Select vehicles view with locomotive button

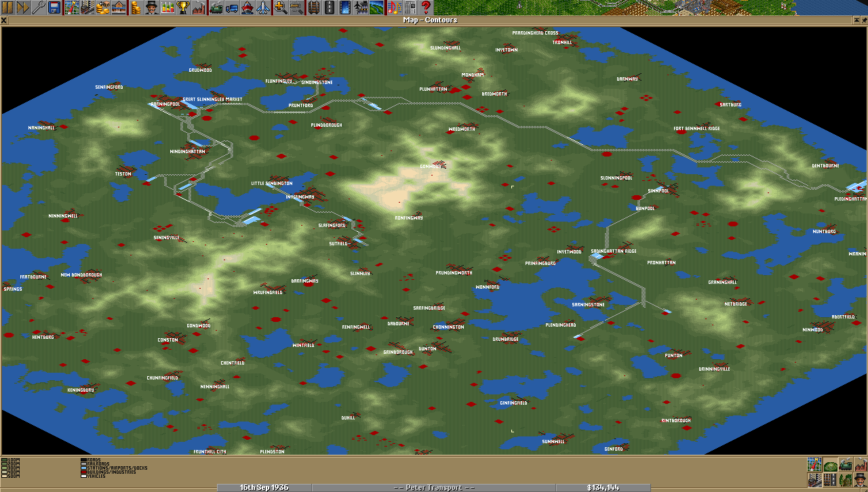click(x=846, y=464)
